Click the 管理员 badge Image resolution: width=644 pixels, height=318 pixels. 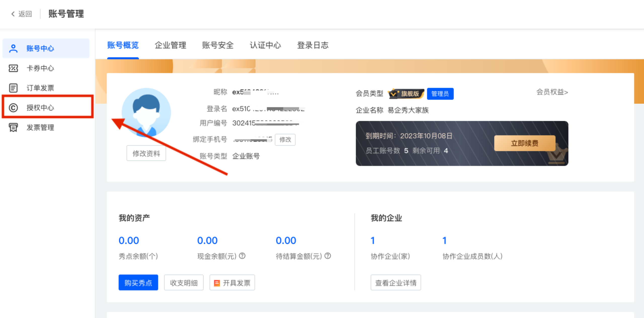pyautogui.click(x=440, y=94)
